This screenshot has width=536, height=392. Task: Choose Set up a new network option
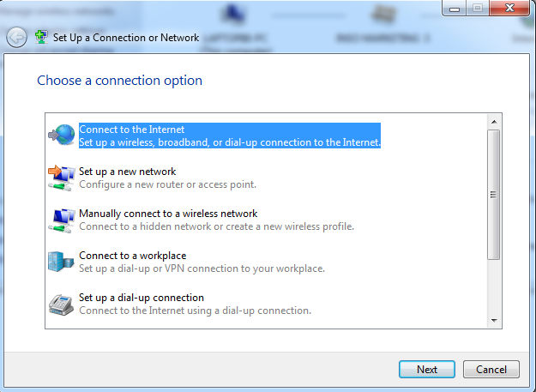[x=167, y=178]
